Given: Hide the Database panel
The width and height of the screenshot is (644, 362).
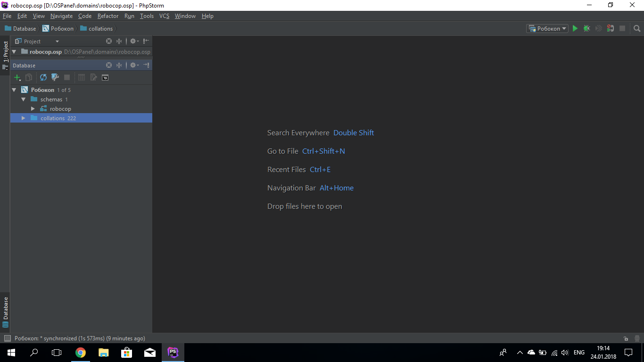Looking at the screenshot, I should coord(146,65).
